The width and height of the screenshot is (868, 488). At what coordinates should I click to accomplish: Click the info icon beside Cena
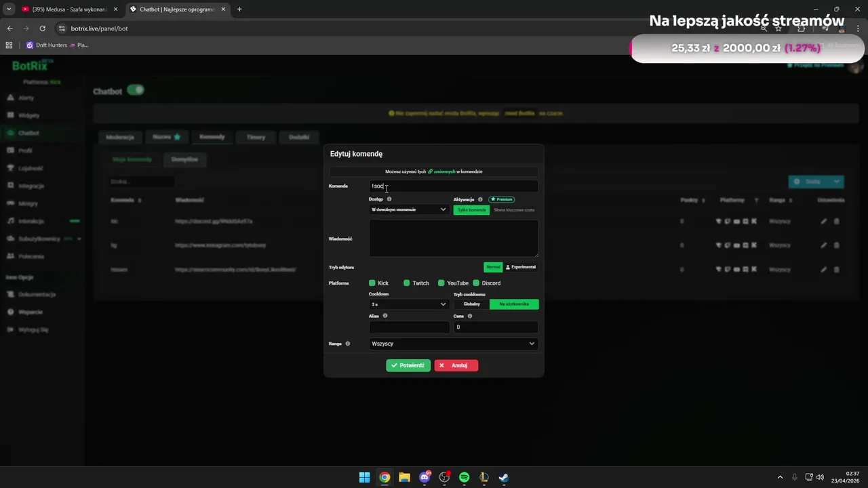pos(470,316)
